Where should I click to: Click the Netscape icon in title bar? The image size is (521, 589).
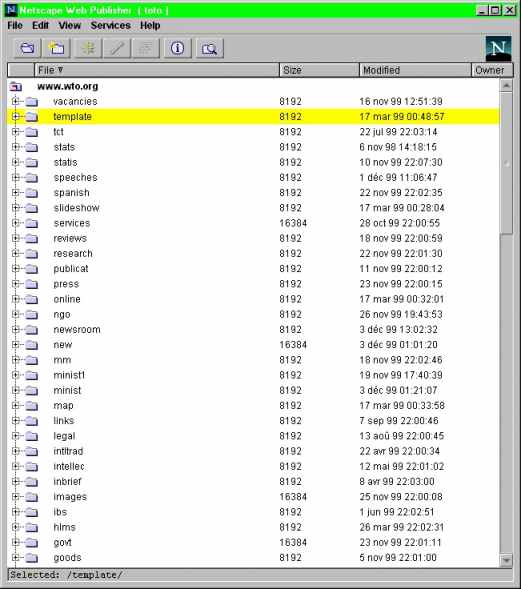click(11, 10)
